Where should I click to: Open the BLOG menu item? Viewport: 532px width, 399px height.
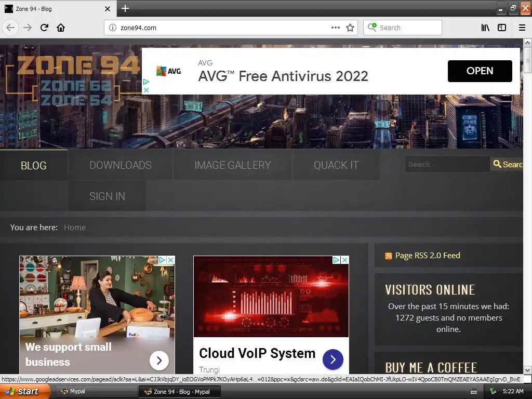[x=34, y=165]
